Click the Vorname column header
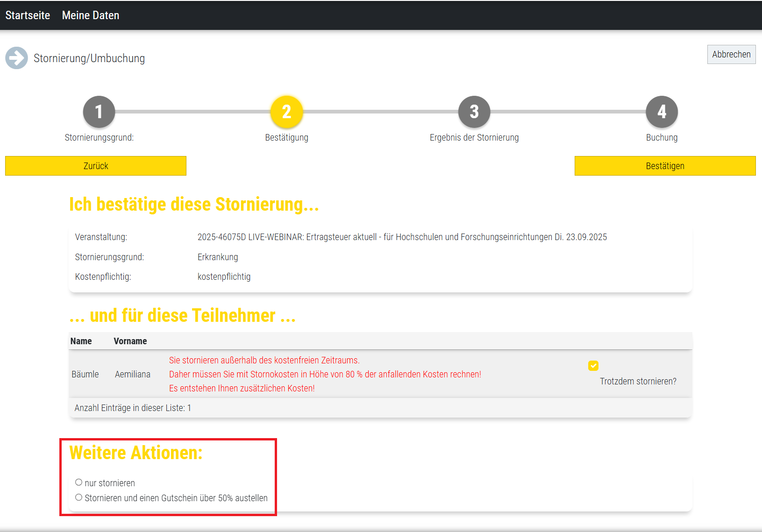The height and width of the screenshot is (532, 762). tap(130, 341)
